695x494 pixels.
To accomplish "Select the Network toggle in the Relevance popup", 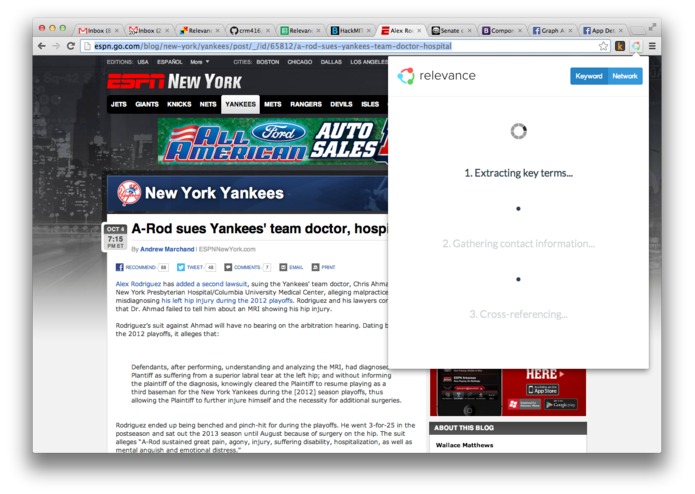I will click(625, 76).
